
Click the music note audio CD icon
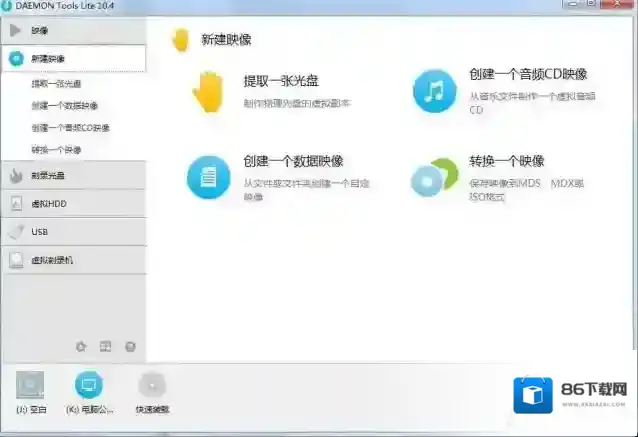click(x=434, y=92)
